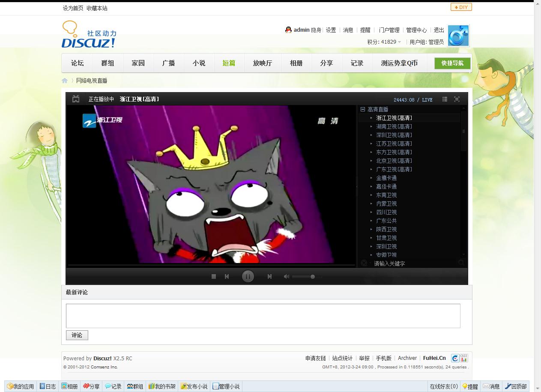Select 东方卫视[高清] channel
The height and width of the screenshot is (392, 541).
click(394, 152)
